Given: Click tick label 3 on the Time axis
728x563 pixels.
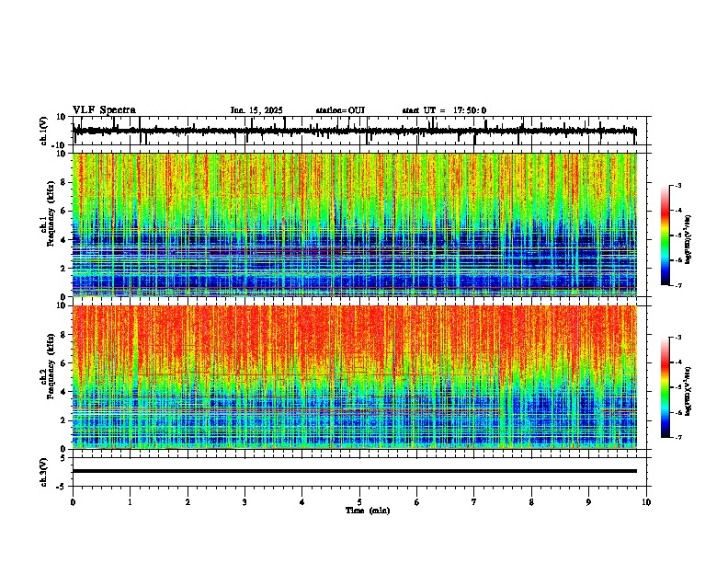Looking at the screenshot, I should 245,502.
